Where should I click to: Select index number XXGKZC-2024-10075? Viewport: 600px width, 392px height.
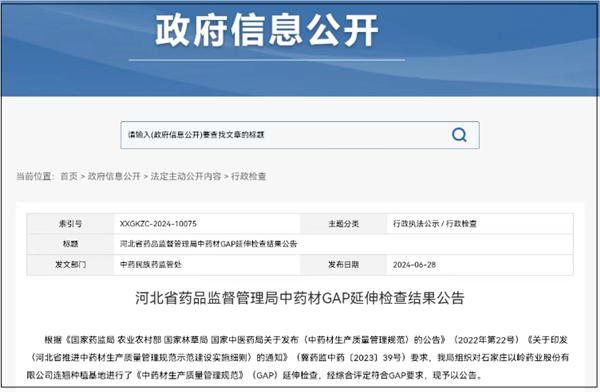click(x=158, y=224)
